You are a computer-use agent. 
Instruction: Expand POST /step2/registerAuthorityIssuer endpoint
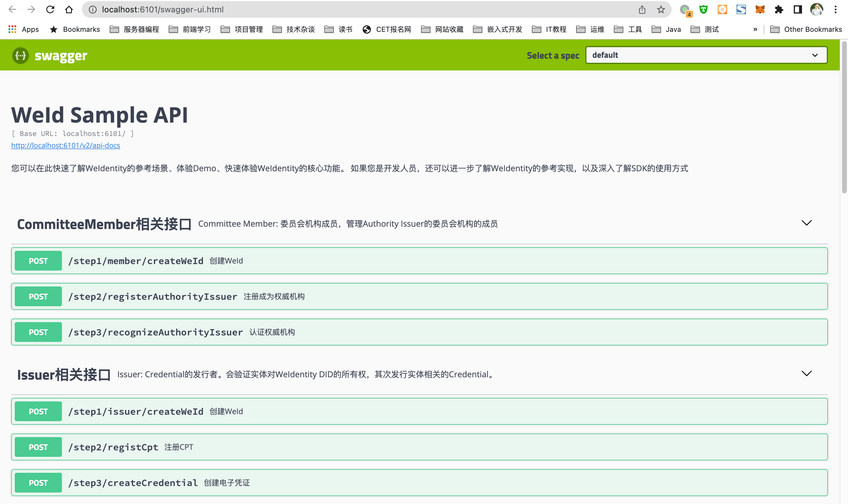152,297
